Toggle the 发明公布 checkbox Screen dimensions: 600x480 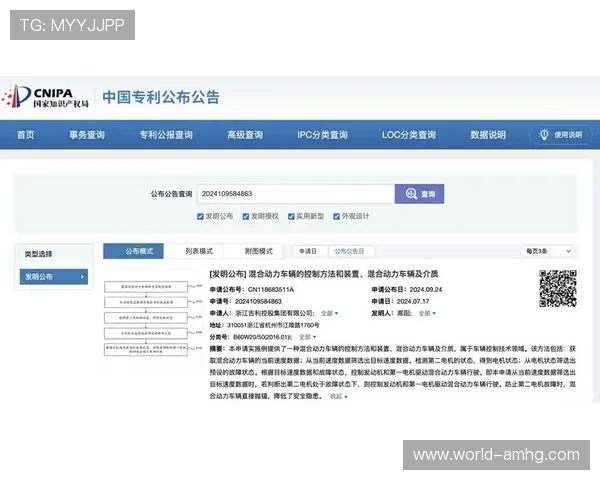point(200,217)
